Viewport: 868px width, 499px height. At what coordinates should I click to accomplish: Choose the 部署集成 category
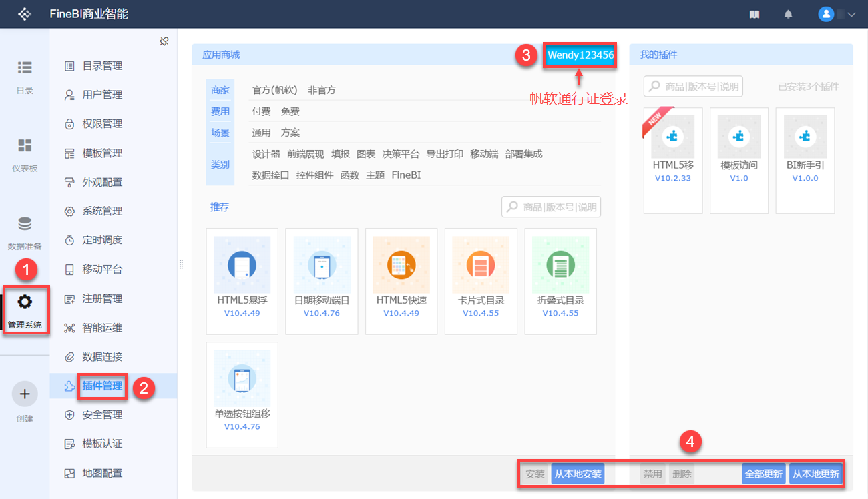524,154
